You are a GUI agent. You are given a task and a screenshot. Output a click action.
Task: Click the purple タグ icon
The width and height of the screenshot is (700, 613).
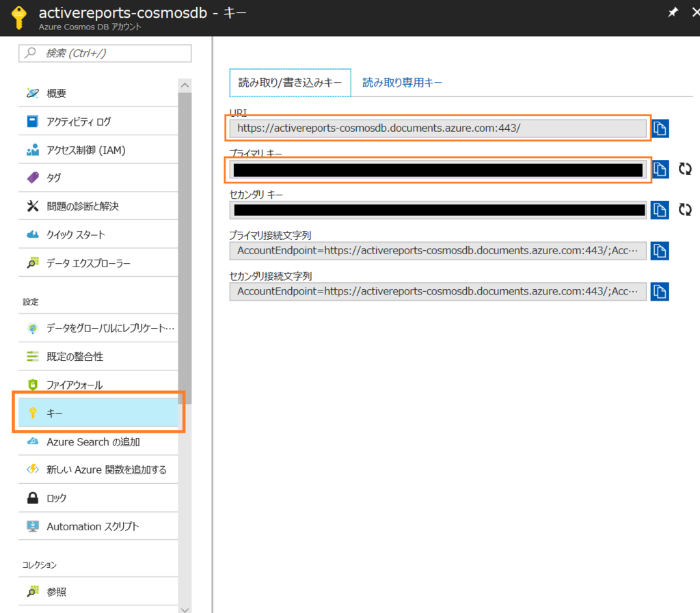(x=33, y=178)
